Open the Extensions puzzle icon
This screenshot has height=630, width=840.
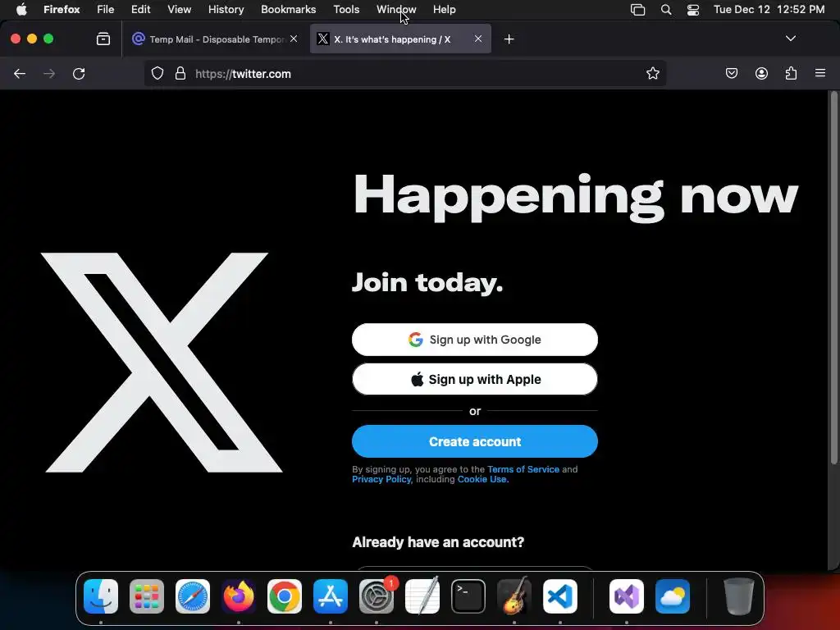tap(791, 73)
